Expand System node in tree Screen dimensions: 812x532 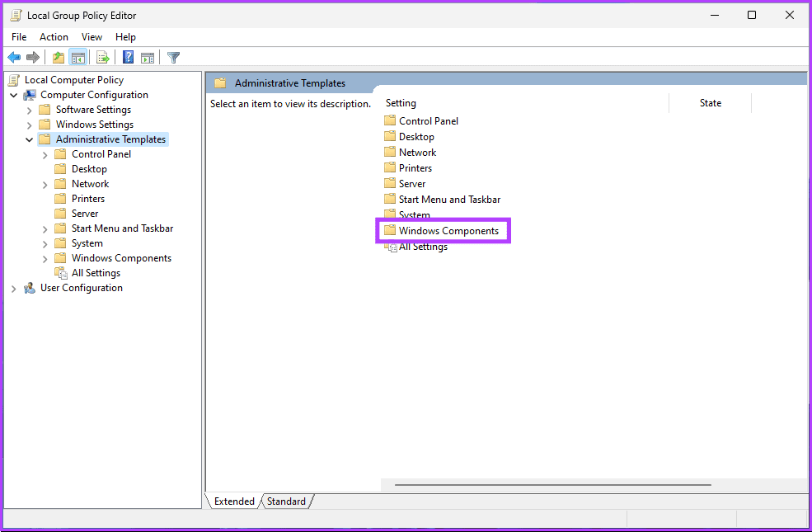pyautogui.click(x=45, y=244)
